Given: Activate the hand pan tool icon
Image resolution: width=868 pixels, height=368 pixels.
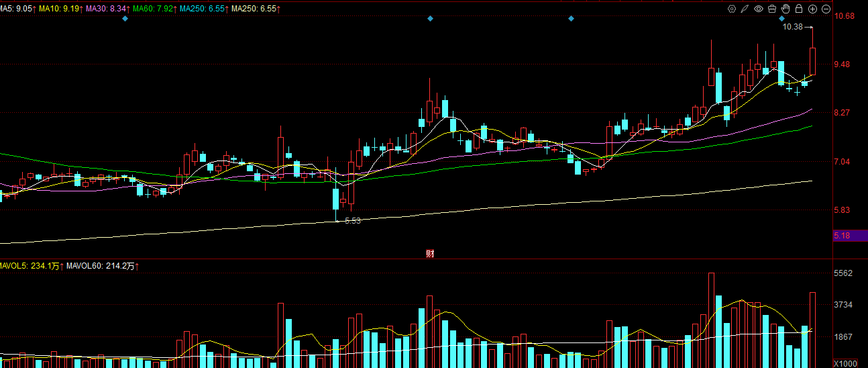Looking at the screenshot, I should pos(785,9).
